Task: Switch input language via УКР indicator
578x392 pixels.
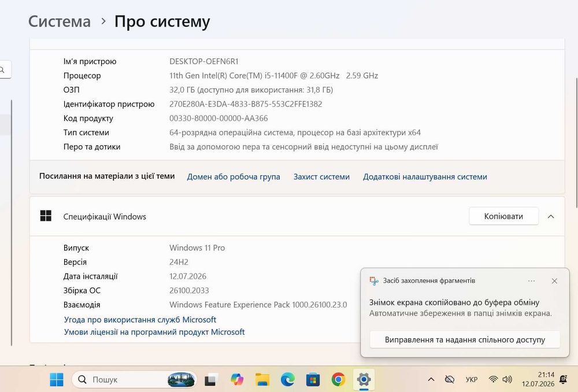Action: click(472, 379)
